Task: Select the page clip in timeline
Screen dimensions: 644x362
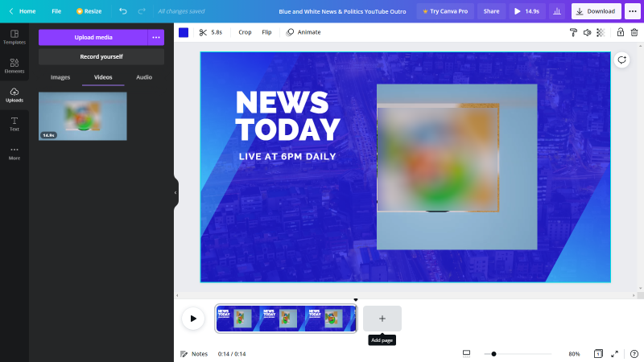Action: click(287, 319)
